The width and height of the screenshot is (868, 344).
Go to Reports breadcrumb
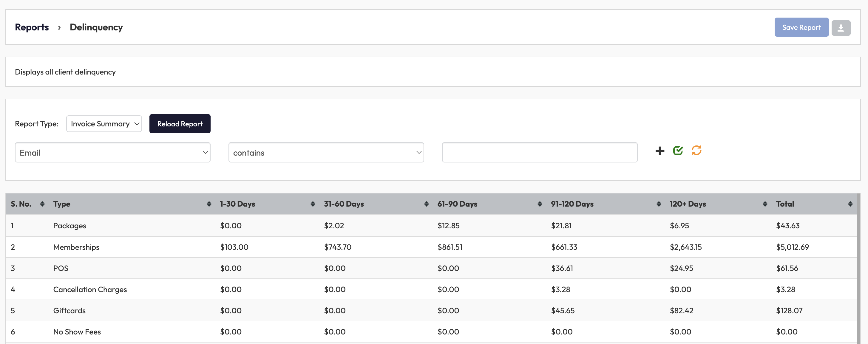[x=32, y=27]
